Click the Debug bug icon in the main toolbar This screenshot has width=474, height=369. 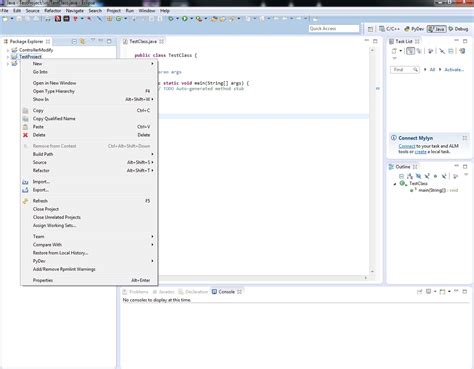tap(171, 19)
